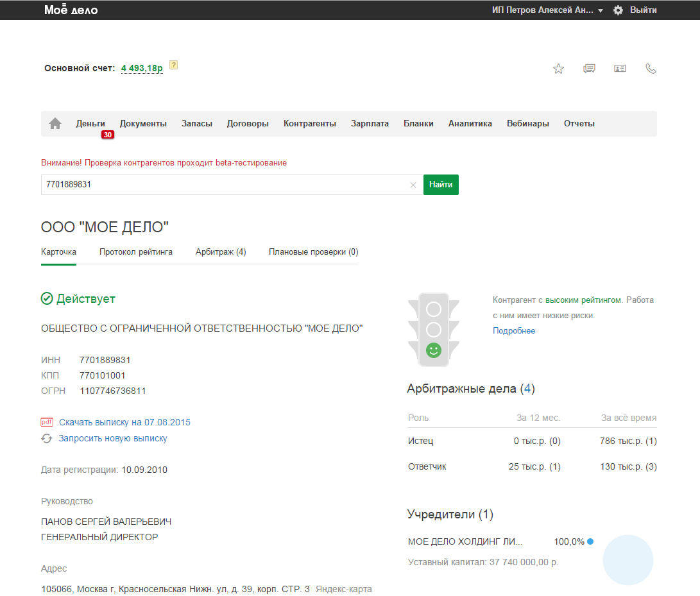700x596 pixels.
Task: Click the КПП value 770101001
Action: point(102,376)
